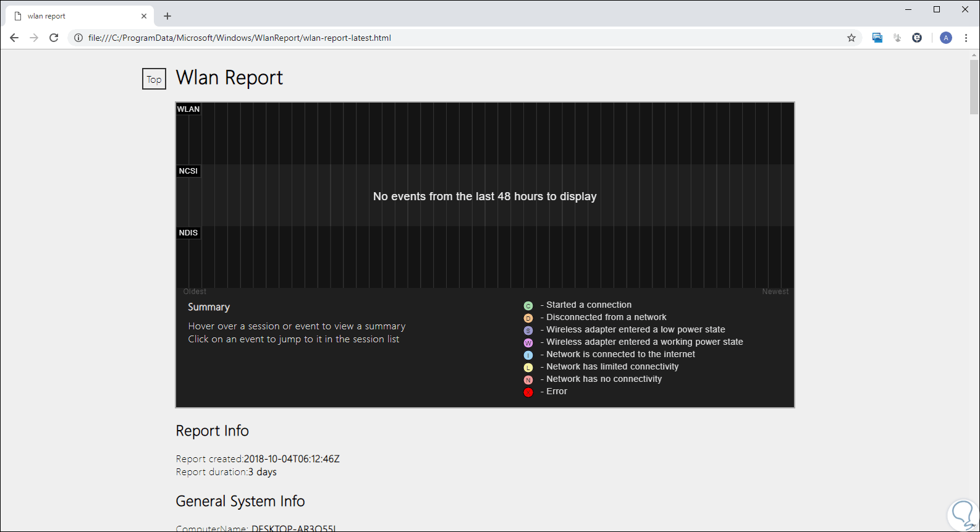
Task: Click the scrollbar up arrow
Action: (974, 54)
